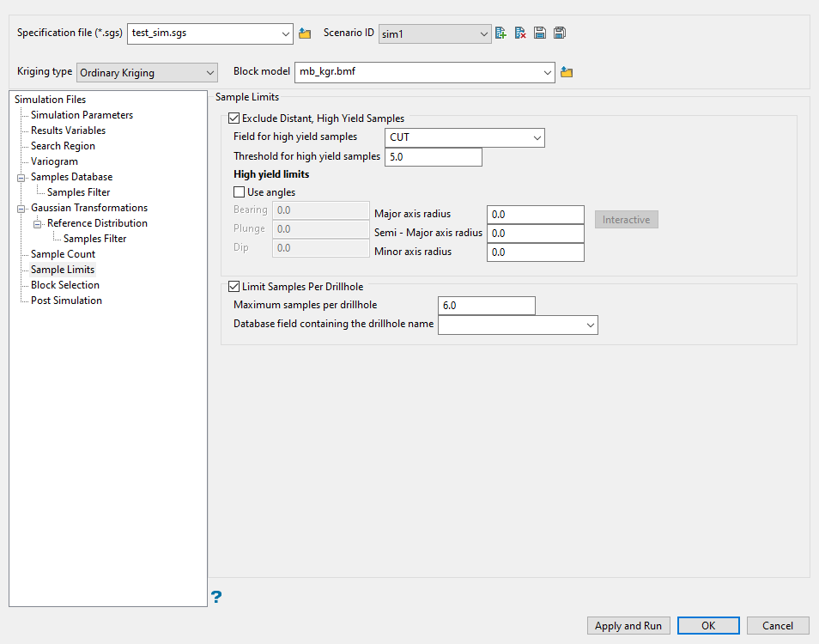Image resolution: width=819 pixels, height=644 pixels.
Task: Click the save scenario icon
Action: (540, 33)
